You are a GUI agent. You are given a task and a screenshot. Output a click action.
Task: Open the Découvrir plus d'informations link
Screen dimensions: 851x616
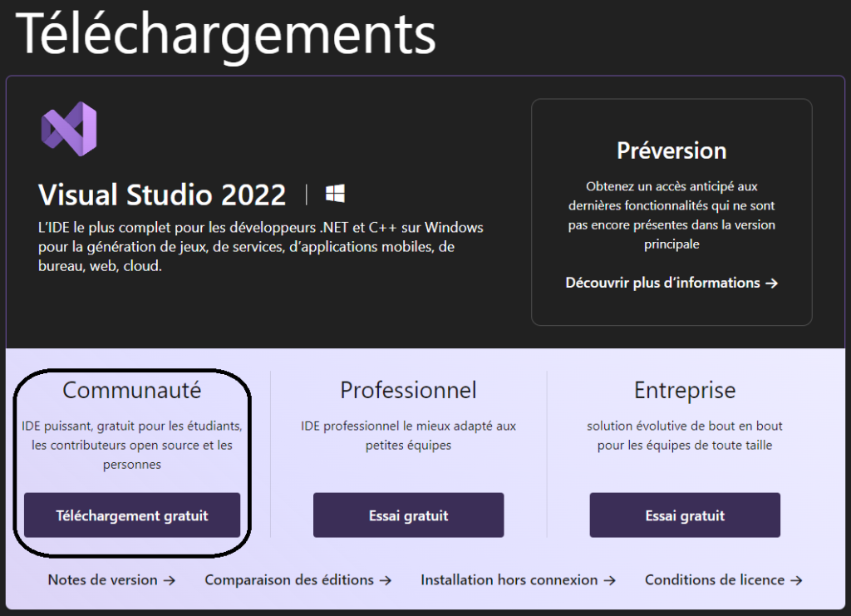[671, 283]
